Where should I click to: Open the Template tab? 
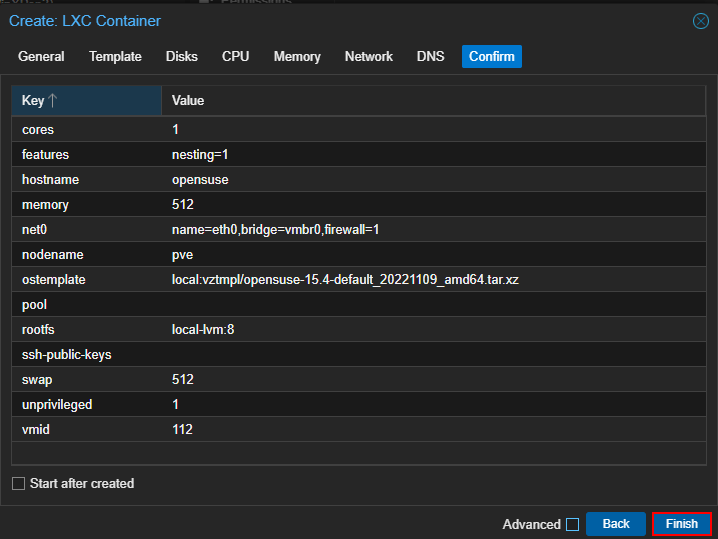(x=115, y=57)
